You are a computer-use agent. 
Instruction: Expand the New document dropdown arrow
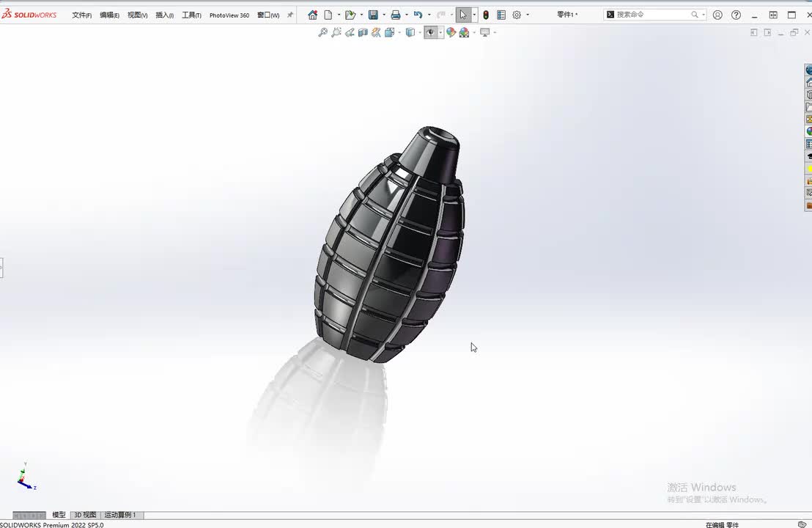[339, 15]
